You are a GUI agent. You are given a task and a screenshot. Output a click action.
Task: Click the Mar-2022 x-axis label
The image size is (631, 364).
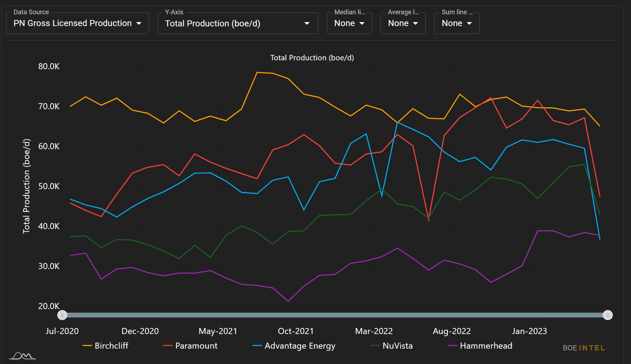tap(374, 331)
